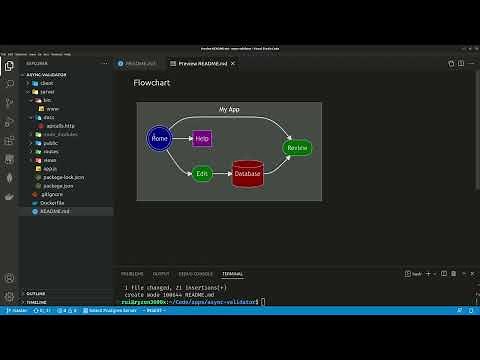The width and height of the screenshot is (480, 360).
Task: Split the terminal panel
Action: [x=444, y=274]
